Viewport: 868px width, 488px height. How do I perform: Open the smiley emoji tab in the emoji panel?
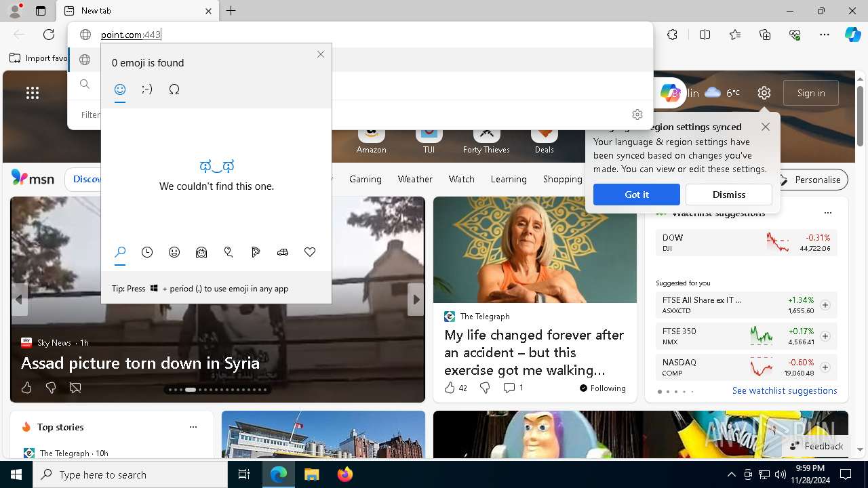coord(120,89)
